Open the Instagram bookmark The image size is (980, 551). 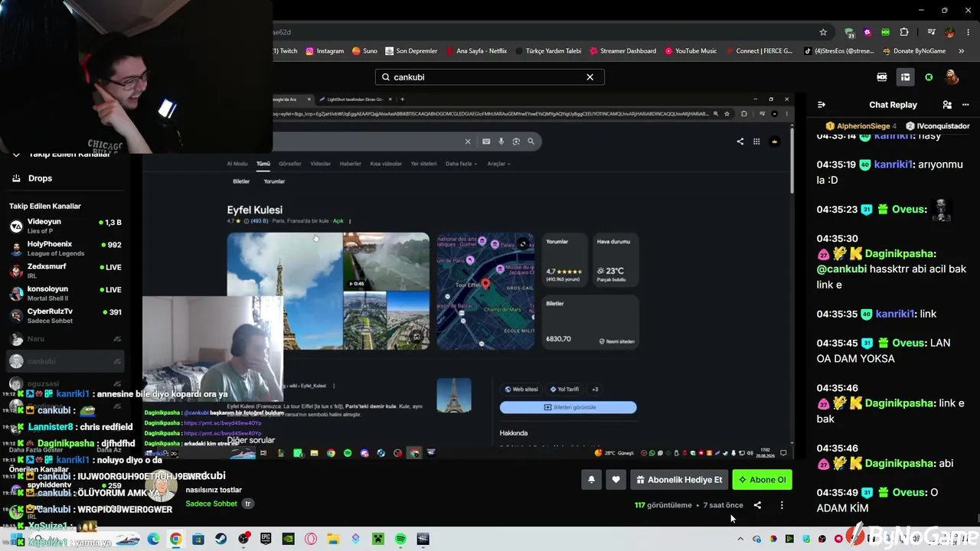(x=325, y=51)
